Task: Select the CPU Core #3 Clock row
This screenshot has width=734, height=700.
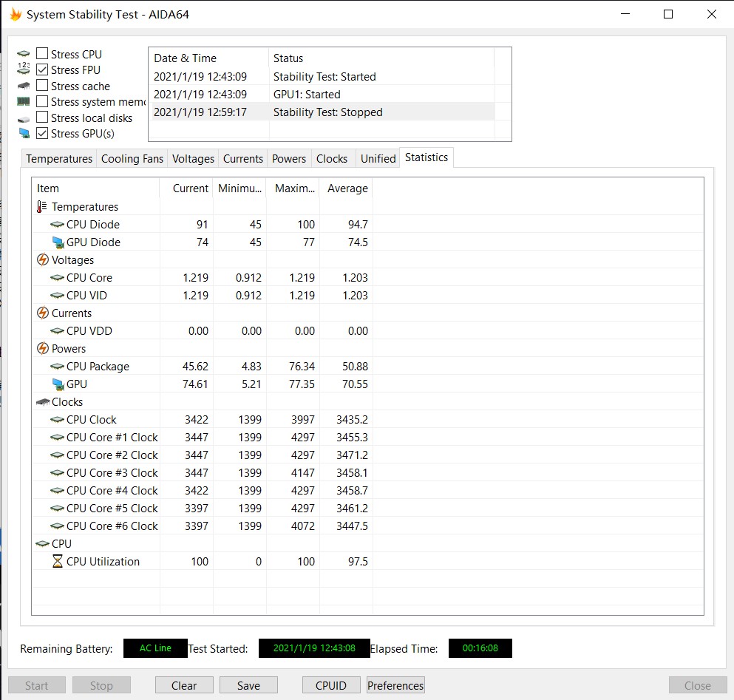Action: (x=203, y=473)
